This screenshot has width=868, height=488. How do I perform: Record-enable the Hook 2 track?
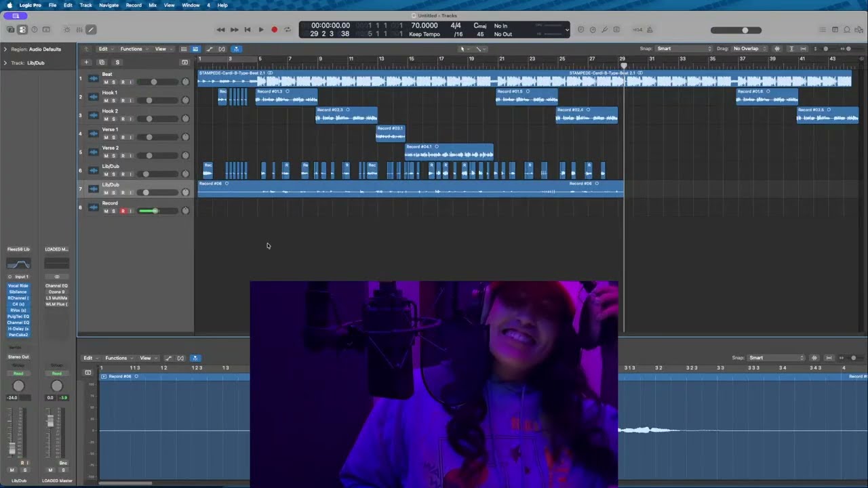[x=123, y=119]
